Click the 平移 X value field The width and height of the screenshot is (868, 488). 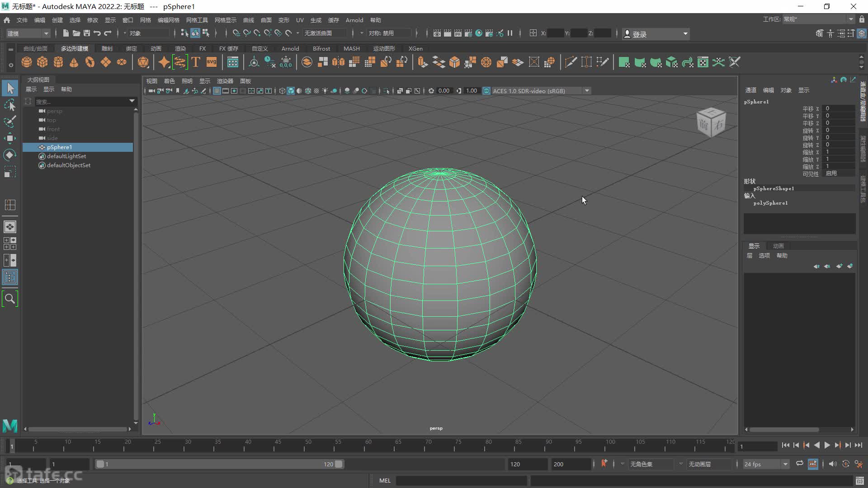point(840,108)
